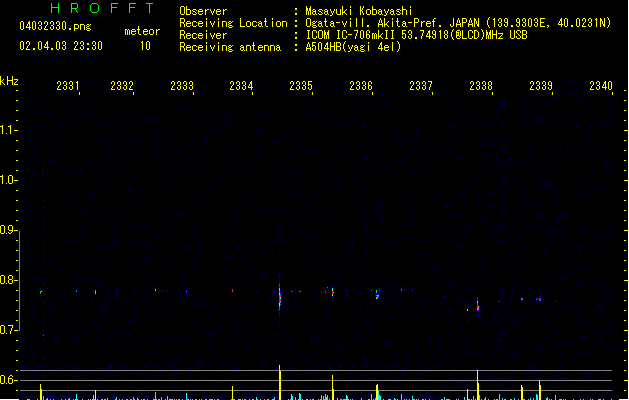This screenshot has width=629, height=400.
Task: Click the ICOM IC-706mkII receiver text
Action: coord(416,35)
